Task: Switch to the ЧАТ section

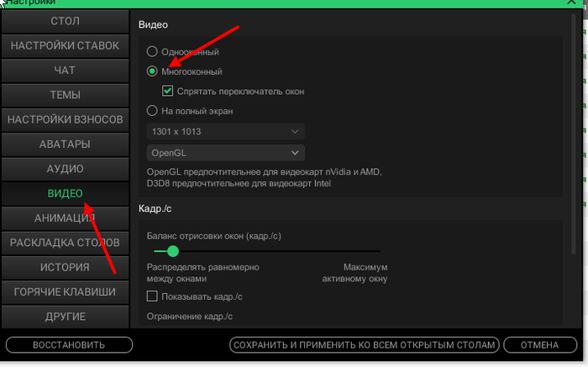Action: coord(66,71)
